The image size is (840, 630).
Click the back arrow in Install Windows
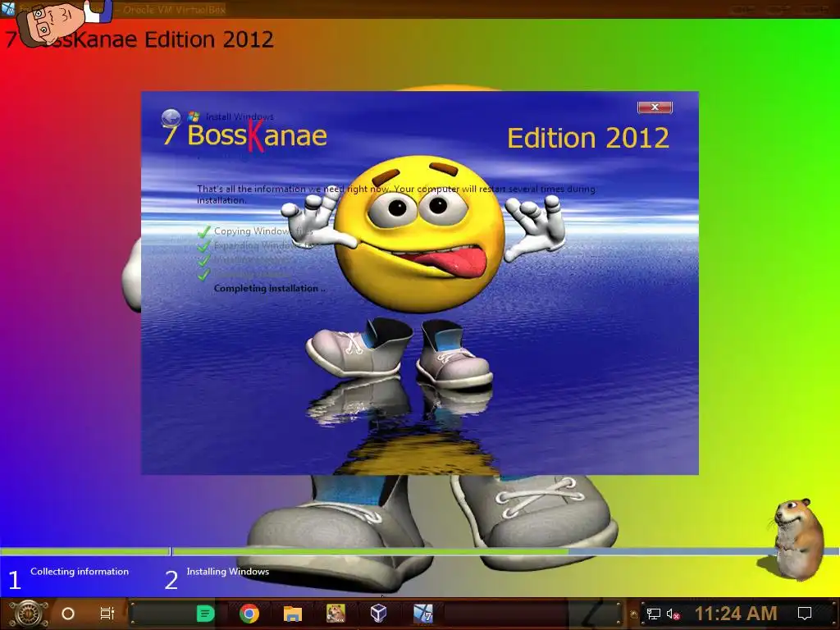pyautogui.click(x=171, y=116)
